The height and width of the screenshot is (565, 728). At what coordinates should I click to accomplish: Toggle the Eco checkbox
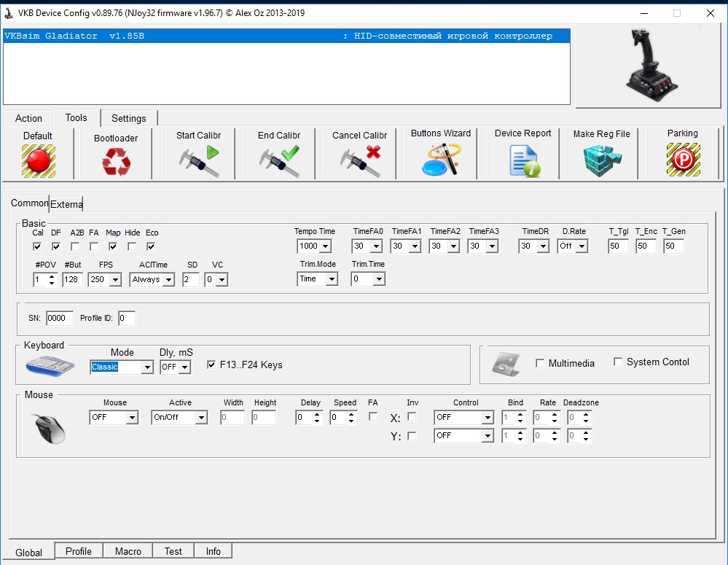(x=151, y=246)
